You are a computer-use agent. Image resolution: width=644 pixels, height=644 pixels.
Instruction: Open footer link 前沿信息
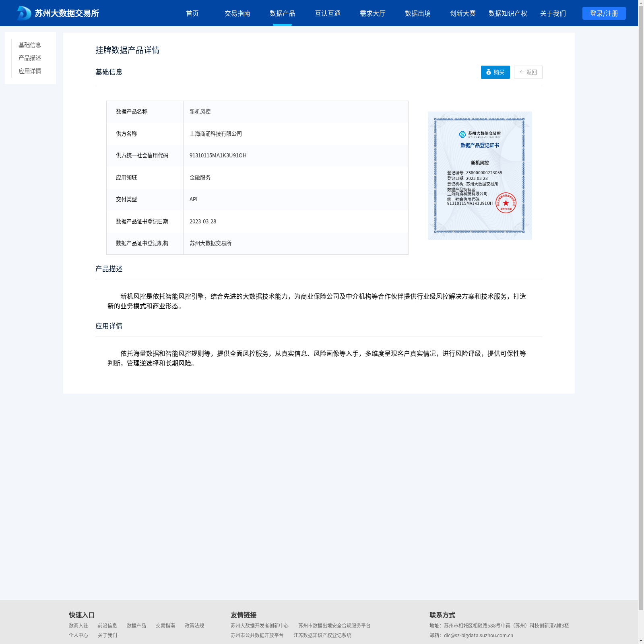point(107,625)
